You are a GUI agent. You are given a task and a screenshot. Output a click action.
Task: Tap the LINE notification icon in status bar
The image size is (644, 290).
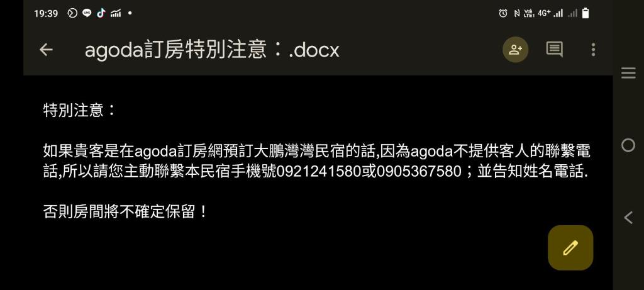point(87,13)
